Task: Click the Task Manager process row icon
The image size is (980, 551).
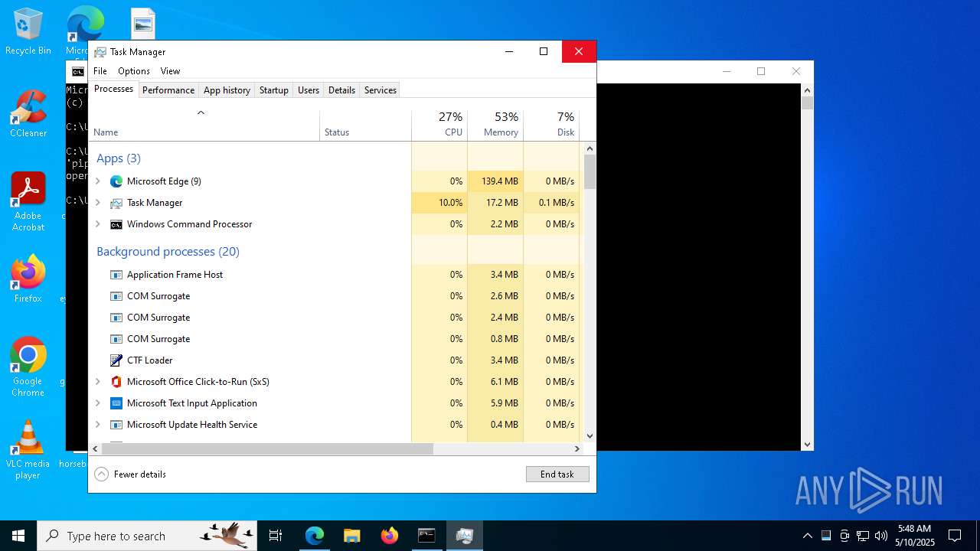Action: pos(116,203)
